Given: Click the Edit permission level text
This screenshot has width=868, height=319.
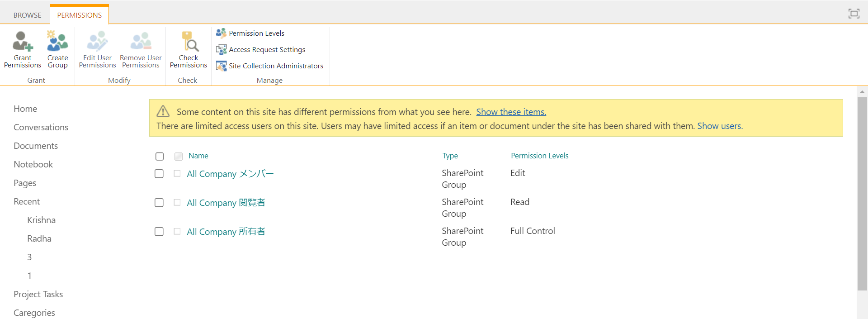Looking at the screenshot, I should click(x=518, y=173).
